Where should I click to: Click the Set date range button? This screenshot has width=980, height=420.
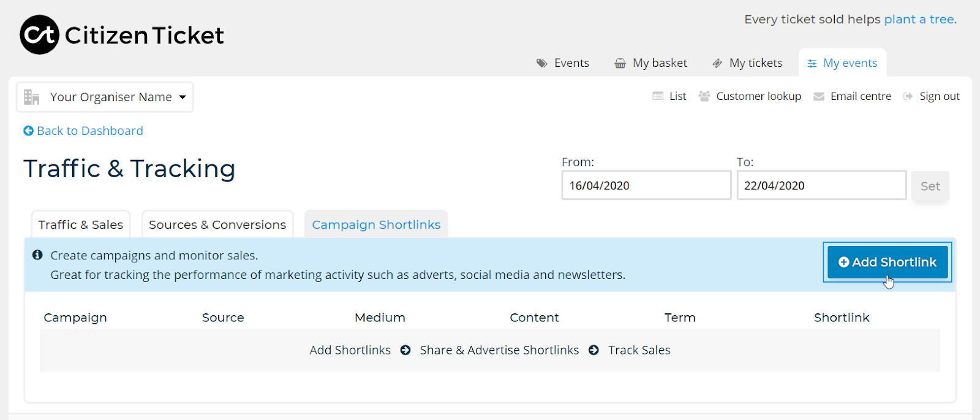pos(930,186)
